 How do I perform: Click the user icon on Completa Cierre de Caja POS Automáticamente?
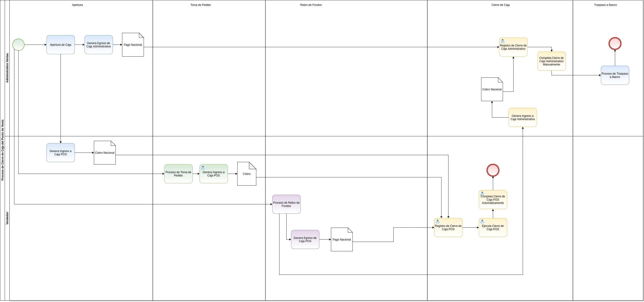[x=482, y=193]
